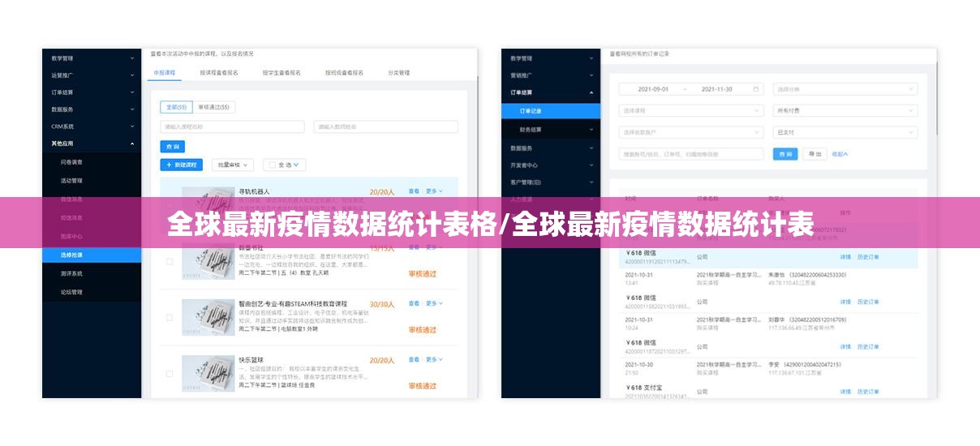Image resolution: width=980 pixels, height=446 pixels.
Task: Click 查看 for the STEAM科技教育课程
Action: [x=414, y=303]
